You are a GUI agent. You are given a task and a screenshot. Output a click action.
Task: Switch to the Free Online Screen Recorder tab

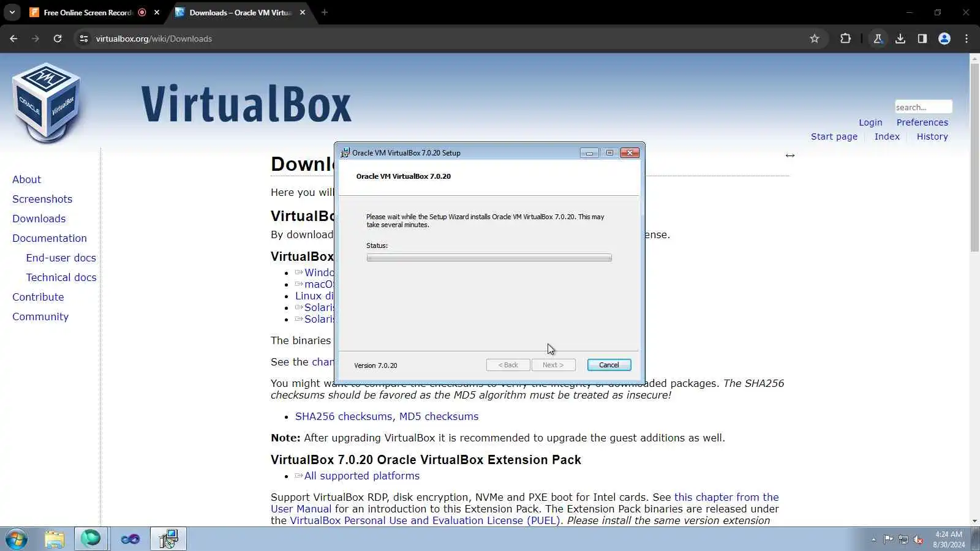click(x=87, y=12)
